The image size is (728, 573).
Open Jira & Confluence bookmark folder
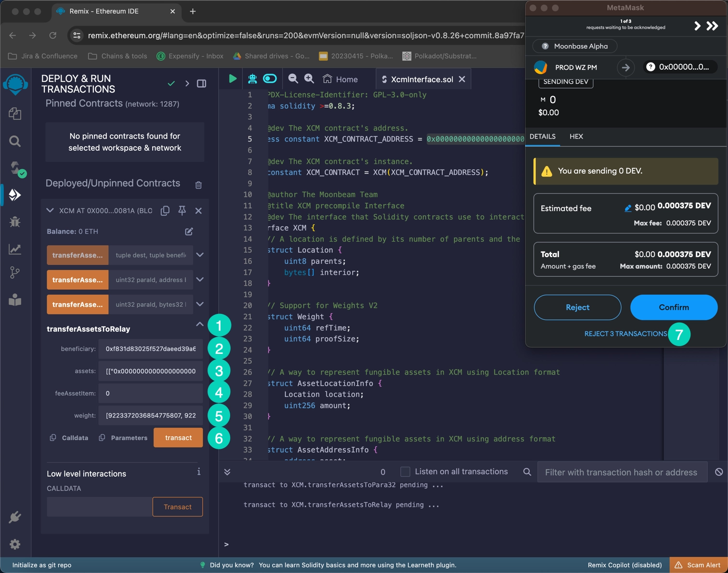click(43, 56)
